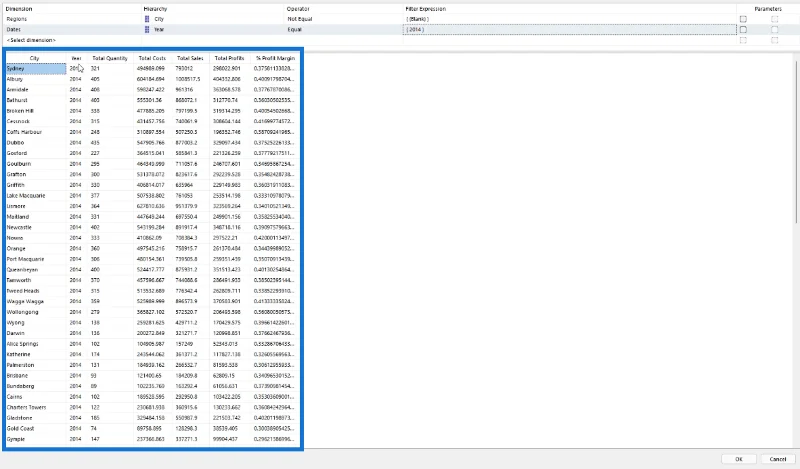Tick the first checkbox in the Regions filter row

tap(743, 19)
